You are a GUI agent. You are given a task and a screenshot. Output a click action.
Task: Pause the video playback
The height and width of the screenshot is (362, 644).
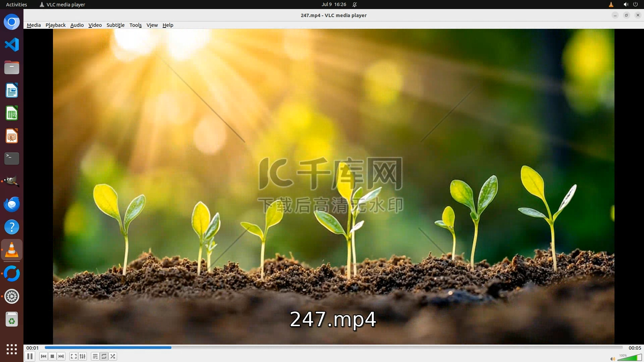[30, 356]
